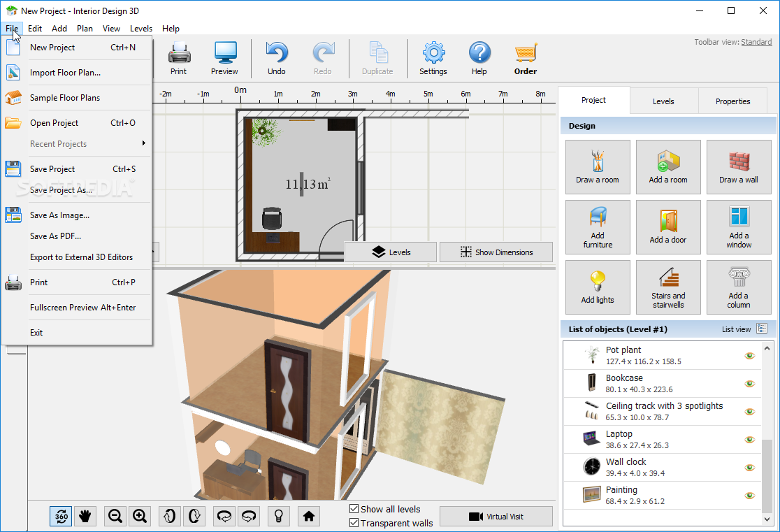This screenshot has width=780, height=532.
Task: Choose New Project menu entry
Action: 77,48
